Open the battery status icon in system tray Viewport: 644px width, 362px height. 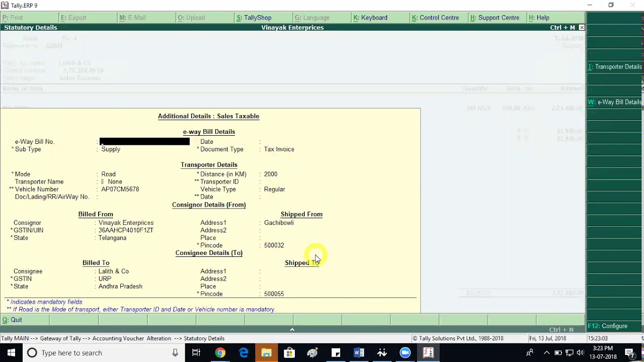(558, 353)
